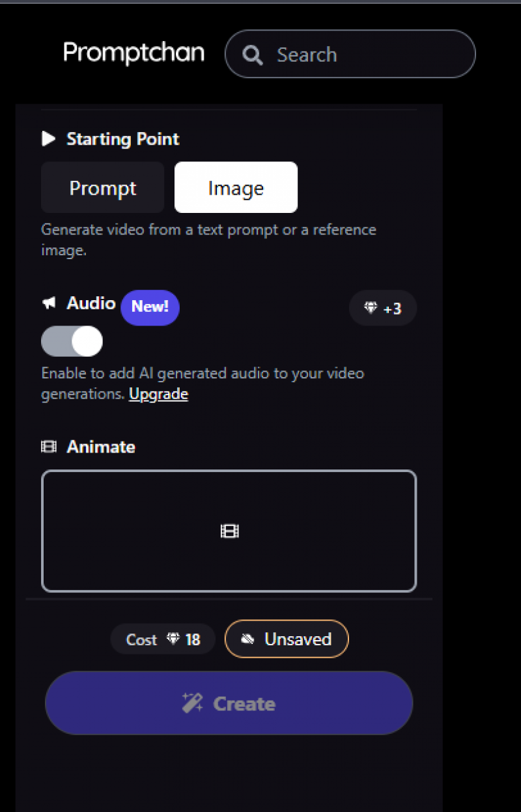The width and height of the screenshot is (521, 812).
Task: Toggle the Audio switch
Action: click(72, 341)
